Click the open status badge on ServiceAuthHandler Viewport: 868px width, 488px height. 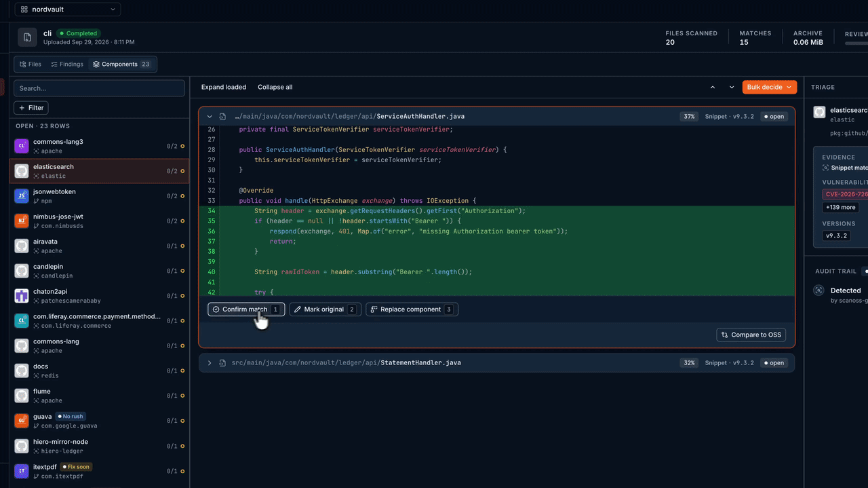point(774,117)
